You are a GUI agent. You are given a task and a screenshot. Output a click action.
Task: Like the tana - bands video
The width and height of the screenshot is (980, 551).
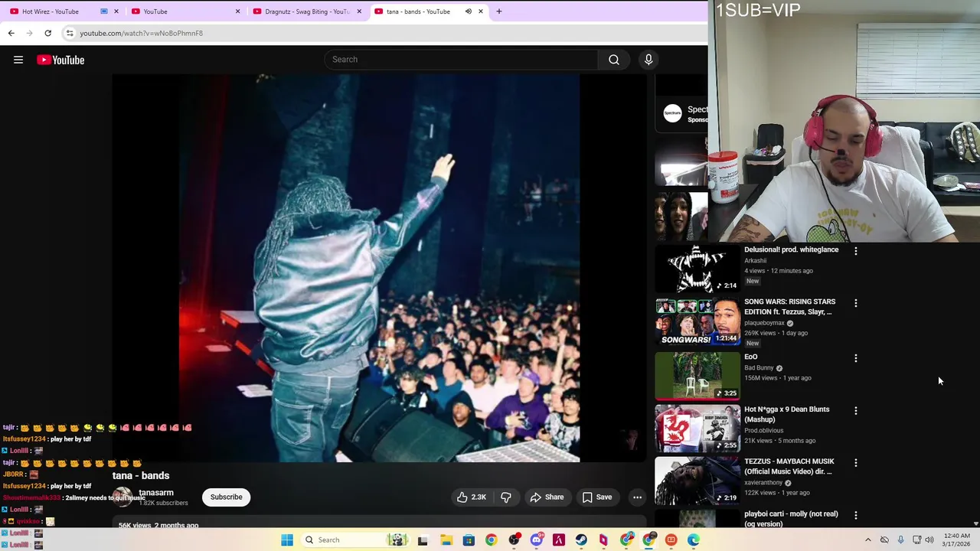472,497
